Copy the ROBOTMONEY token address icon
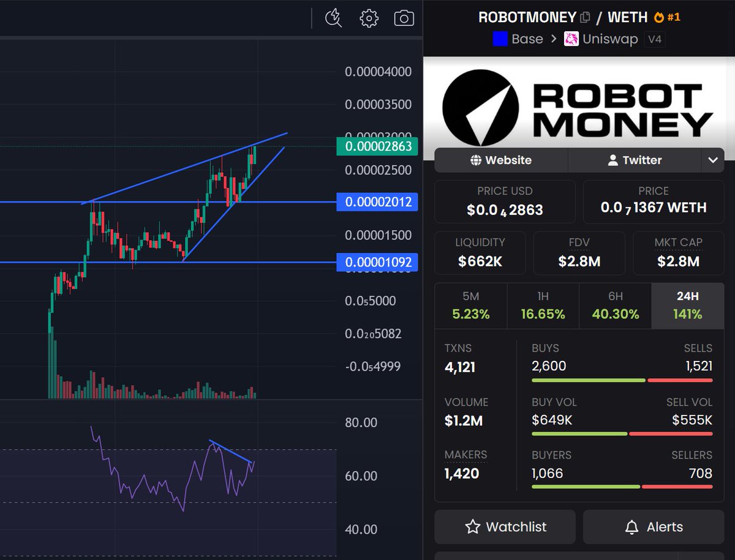Viewport: 735px width, 560px height. (586, 17)
